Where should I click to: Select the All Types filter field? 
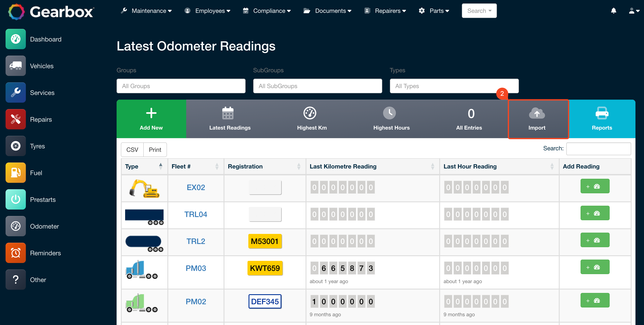click(454, 86)
